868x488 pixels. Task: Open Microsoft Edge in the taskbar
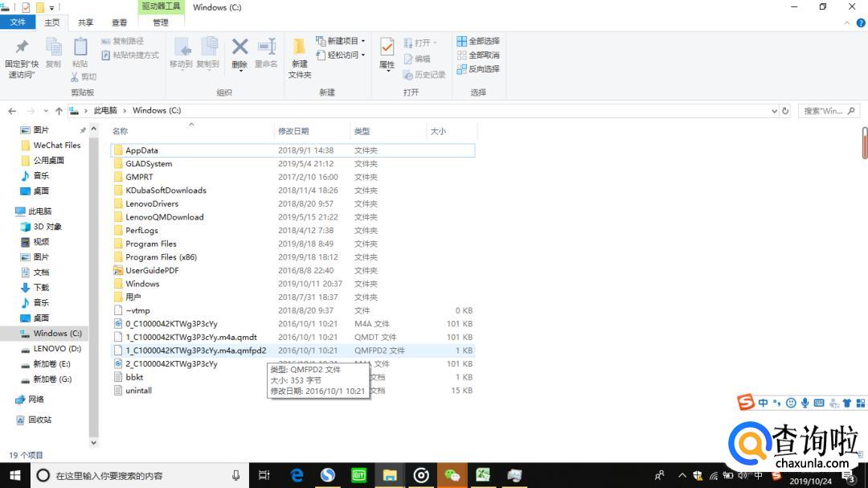click(297, 475)
